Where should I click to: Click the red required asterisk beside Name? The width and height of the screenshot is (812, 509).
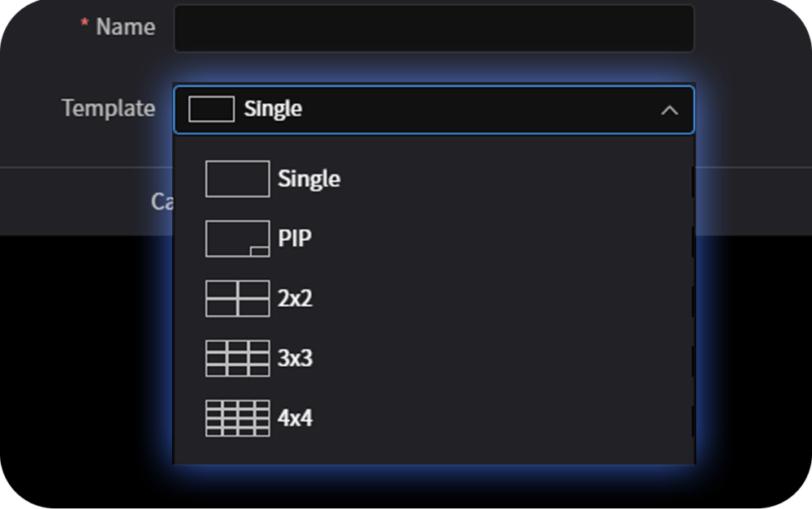point(84,25)
